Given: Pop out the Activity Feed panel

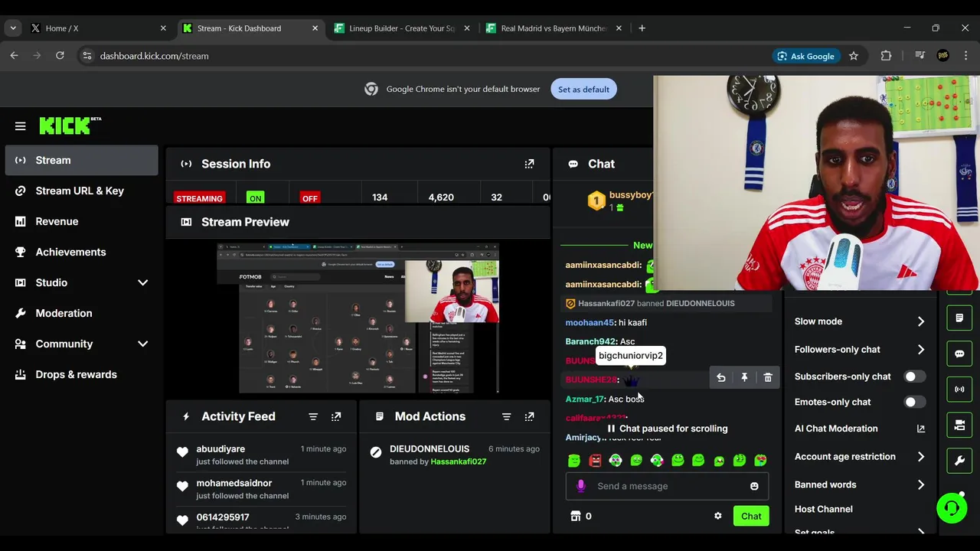Looking at the screenshot, I should [336, 416].
